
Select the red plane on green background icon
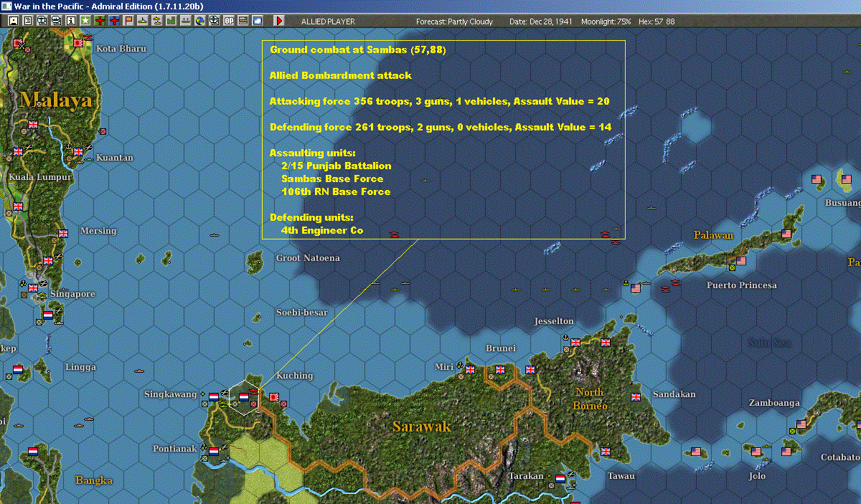[x=100, y=21]
